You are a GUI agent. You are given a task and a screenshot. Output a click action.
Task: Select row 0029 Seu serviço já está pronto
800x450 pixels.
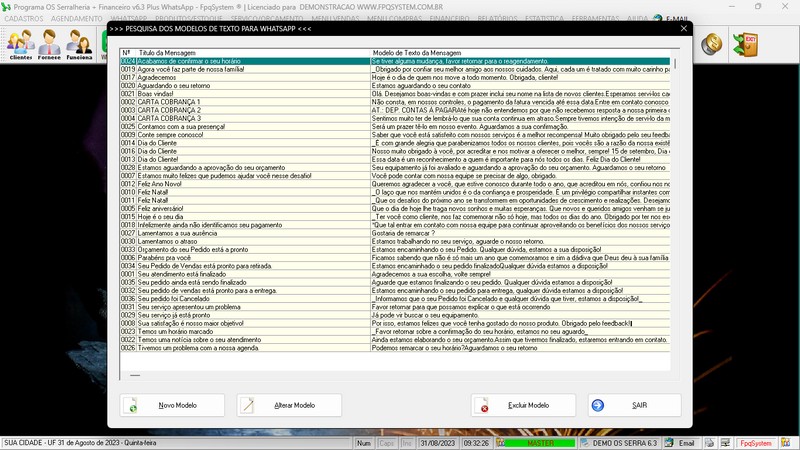[395, 315]
